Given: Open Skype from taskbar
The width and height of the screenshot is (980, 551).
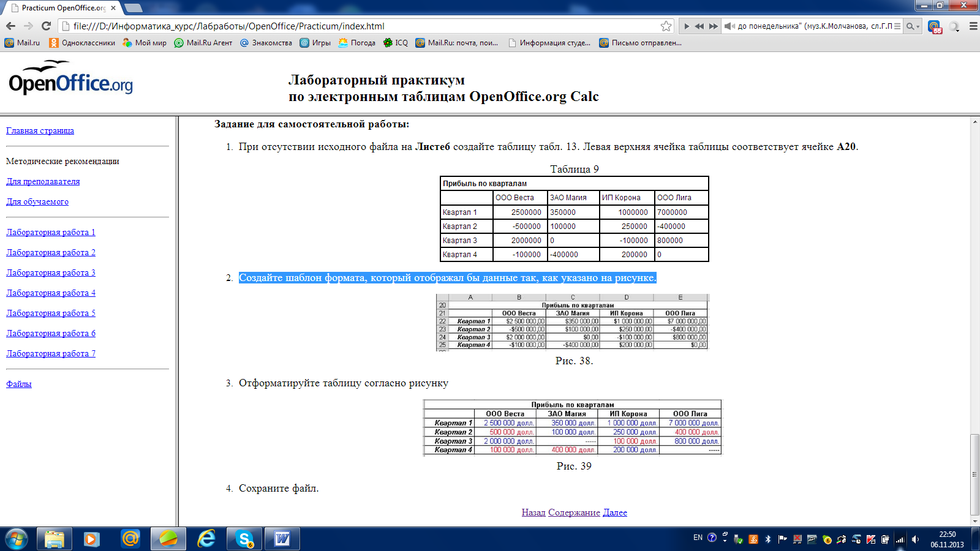Looking at the screenshot, I should [x=244, y=539].
